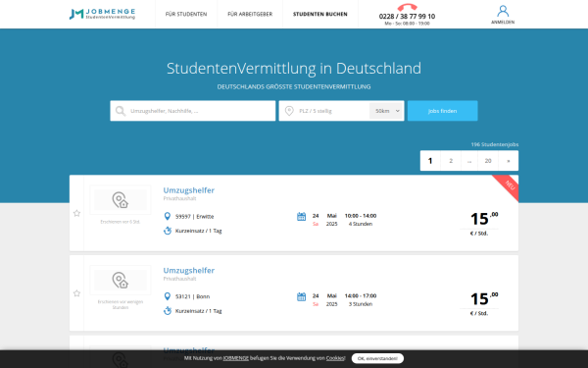Go to pagination page 1
Image resolution: width=588 pixels, height=368 pixels.
[430, 161]
